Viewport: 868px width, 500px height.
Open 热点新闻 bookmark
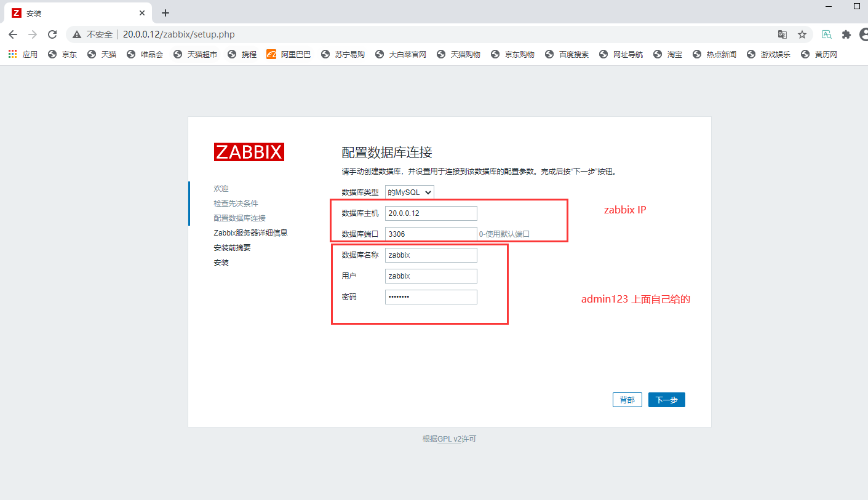click(x=714, y=54)
